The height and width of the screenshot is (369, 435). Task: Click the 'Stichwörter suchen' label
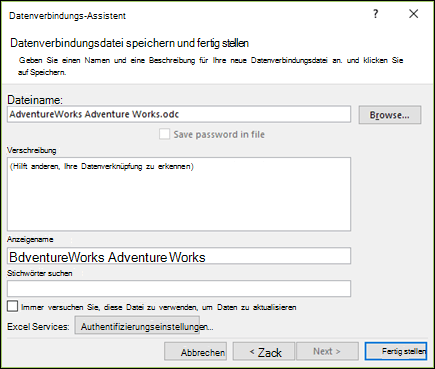(x=40, y=273)
